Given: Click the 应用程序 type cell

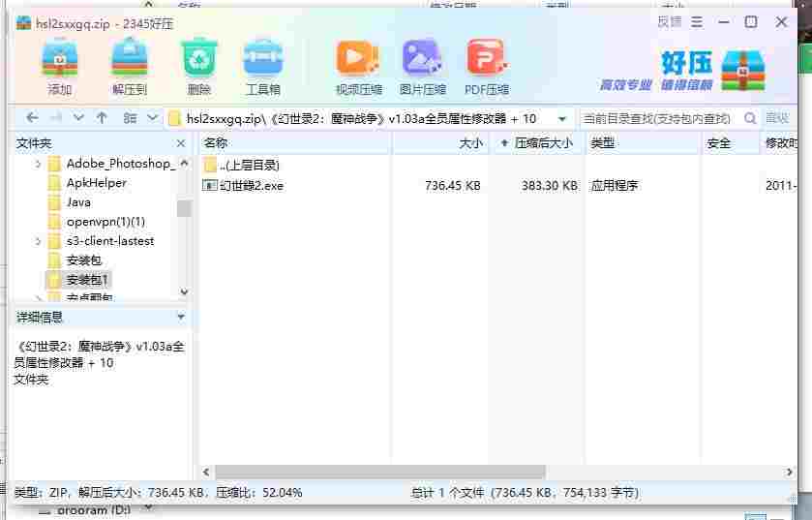Looking at the screenshot, I should (x=615, y=185).
